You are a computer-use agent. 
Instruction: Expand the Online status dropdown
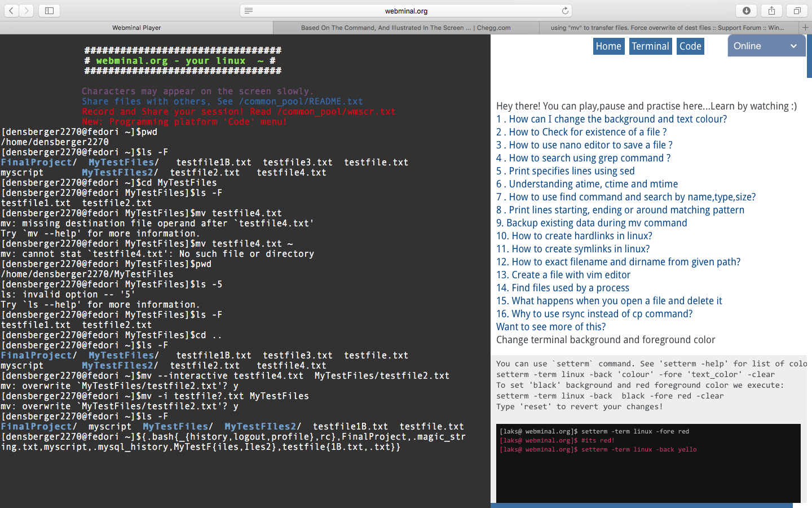[766, 46]
